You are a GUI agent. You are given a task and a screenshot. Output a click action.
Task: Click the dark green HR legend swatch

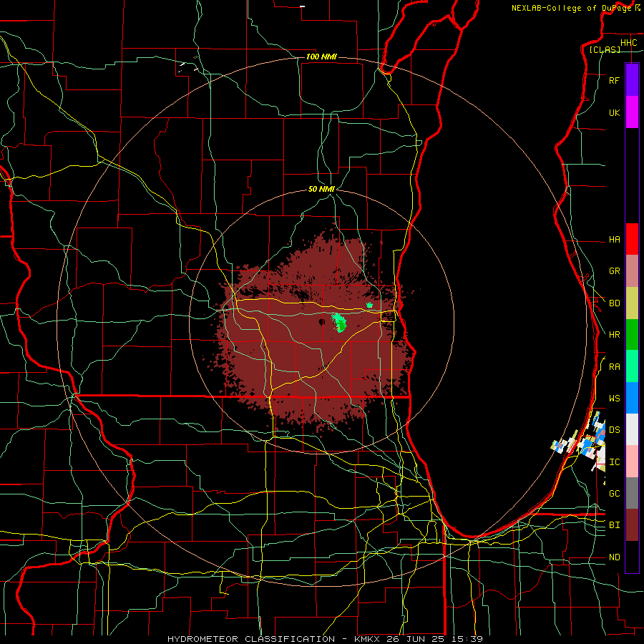tap(632, 334)
